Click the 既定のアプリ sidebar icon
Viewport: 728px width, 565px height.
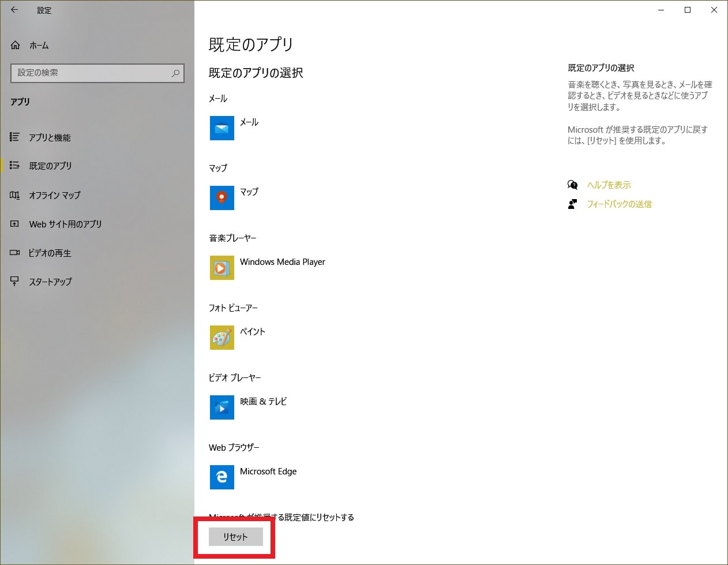[x=14, y=166]
